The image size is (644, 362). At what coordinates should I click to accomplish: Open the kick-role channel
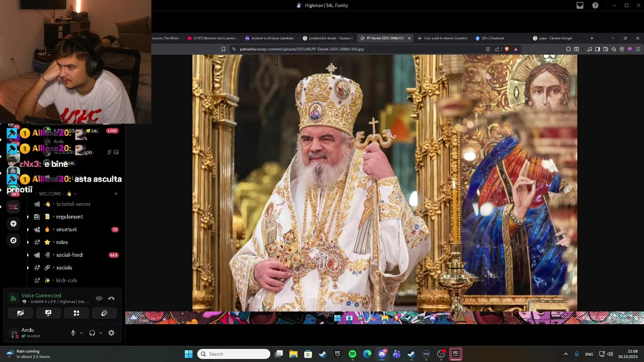pyautogui.click(x=66, y=281)
